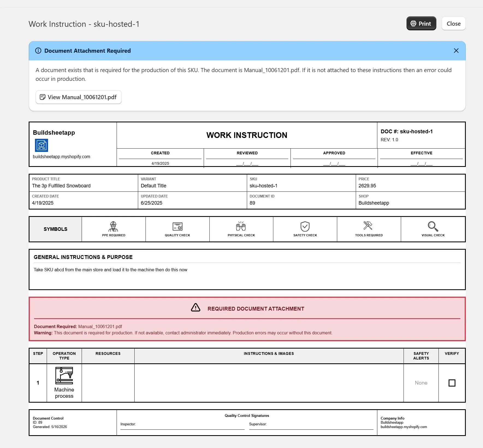Click the Company Info shop URL in footer
Screen dimensions: 483x448
[x=404, y=427]
